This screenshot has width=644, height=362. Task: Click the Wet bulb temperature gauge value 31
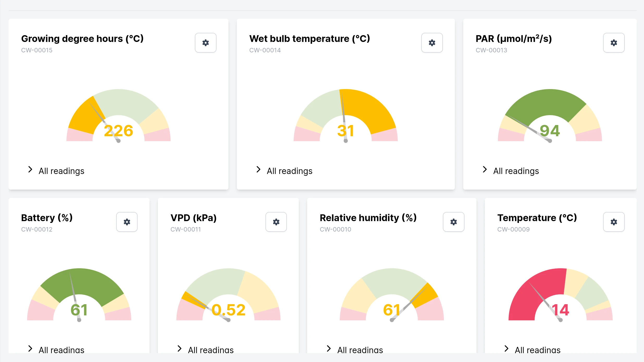coord(345,131)
